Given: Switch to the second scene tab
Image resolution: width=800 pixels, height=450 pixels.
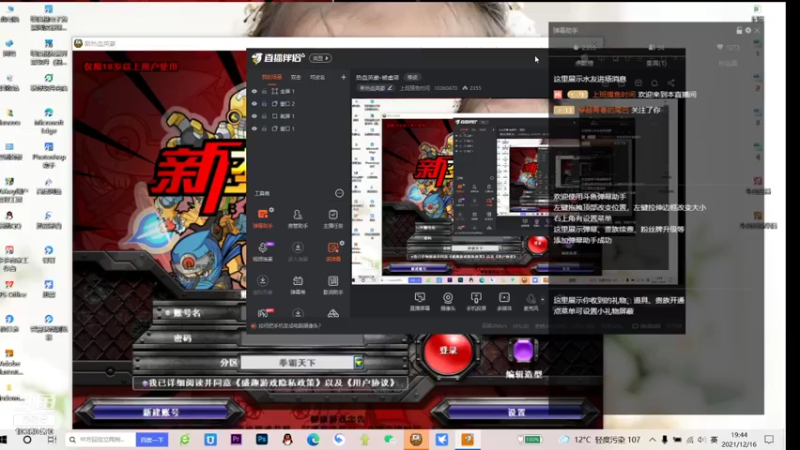Looking at the screenshot, I should pyautogui.click(x=296, y=77).
